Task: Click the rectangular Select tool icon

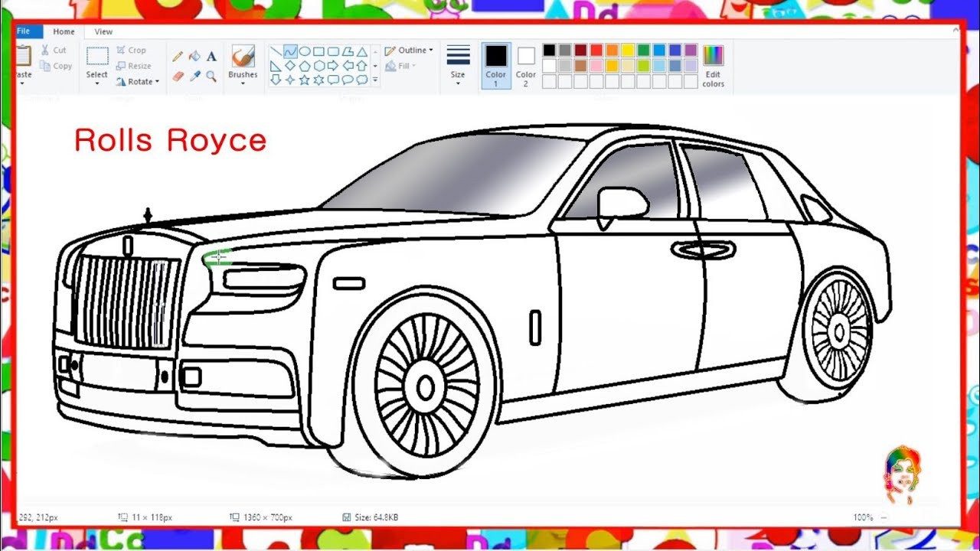Action: pos(97,56)
